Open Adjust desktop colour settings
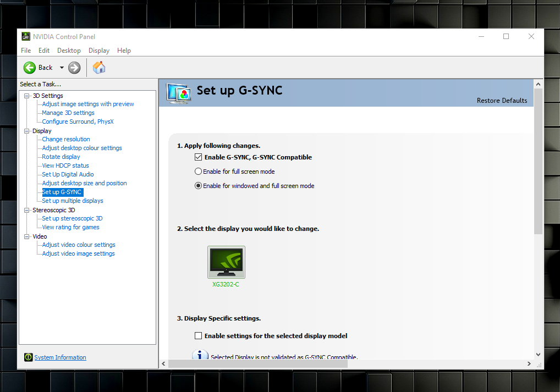 pos(82,148)
